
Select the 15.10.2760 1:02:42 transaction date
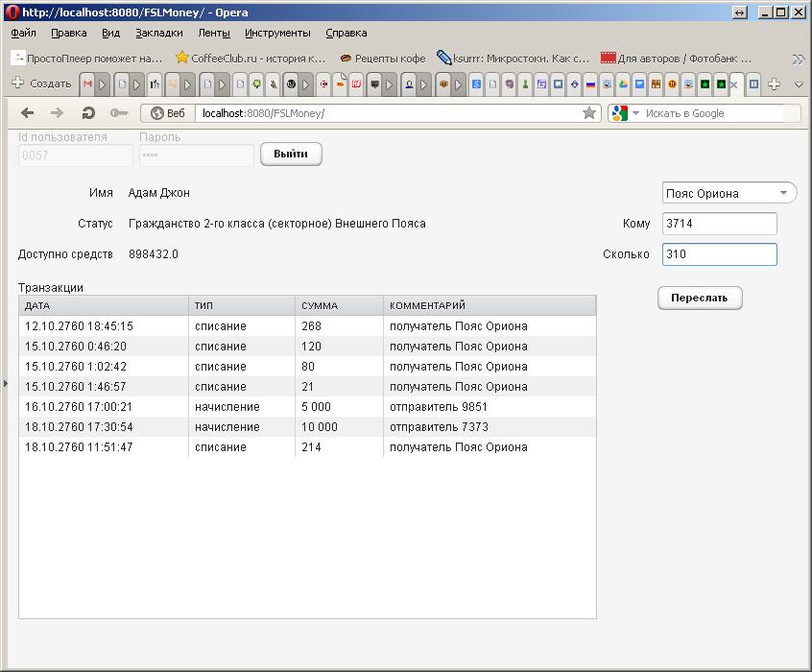pos(76,367)
